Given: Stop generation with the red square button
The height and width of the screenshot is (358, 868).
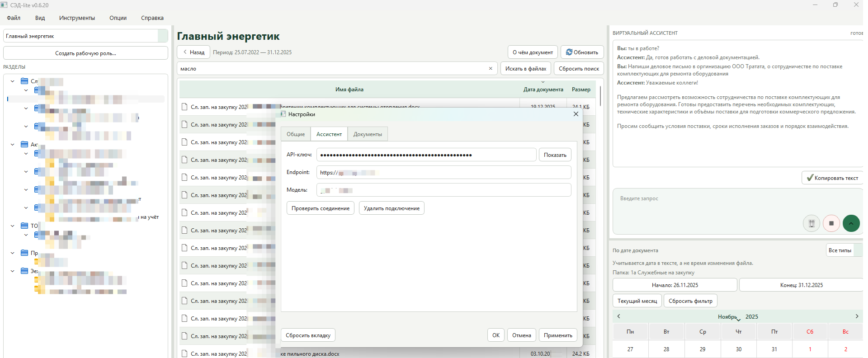Looking at the screenshot, I should [831, 223].
